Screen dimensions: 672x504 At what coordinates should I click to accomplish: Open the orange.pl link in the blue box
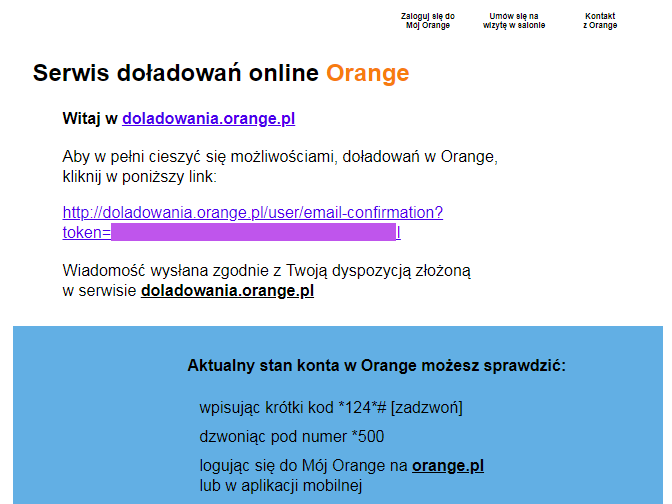pyautogui.click(x=448, y=465)
